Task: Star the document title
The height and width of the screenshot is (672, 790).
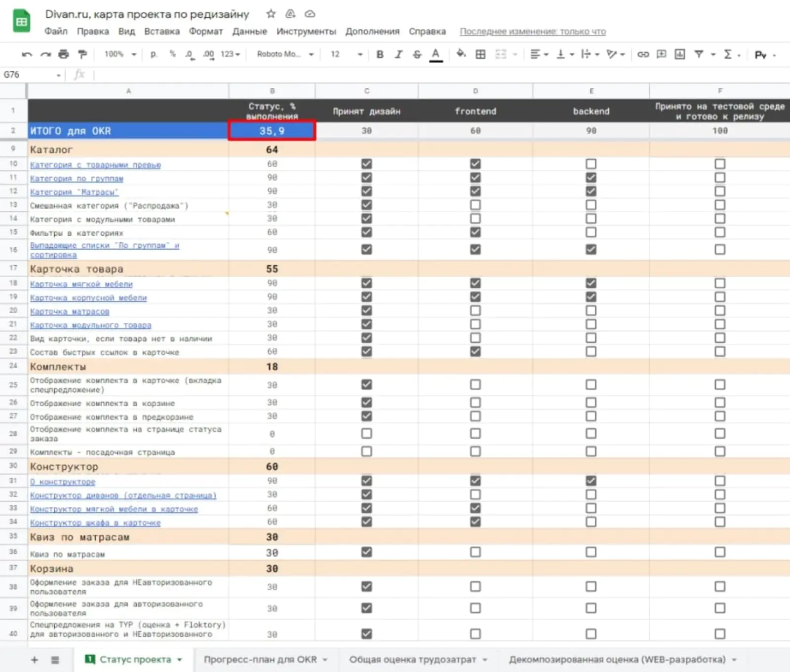Action: click(x=271, y=14)
